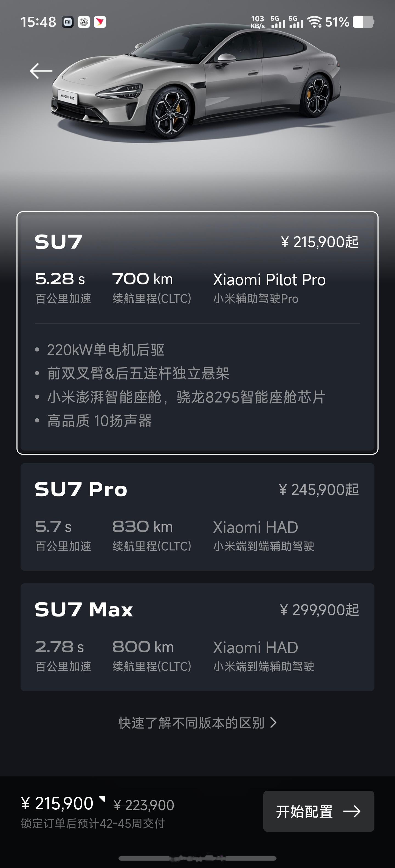Select the SU7 Max version card

coord(197,637)
